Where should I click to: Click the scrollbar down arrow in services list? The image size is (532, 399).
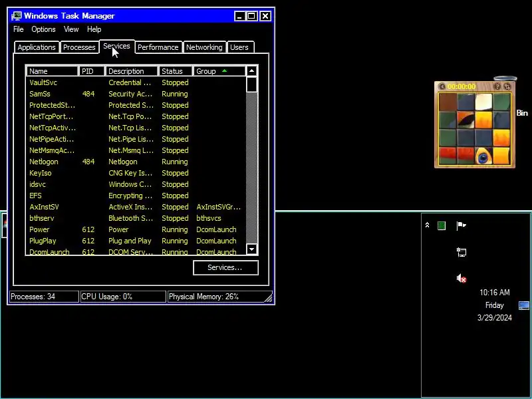coord(251,249)
